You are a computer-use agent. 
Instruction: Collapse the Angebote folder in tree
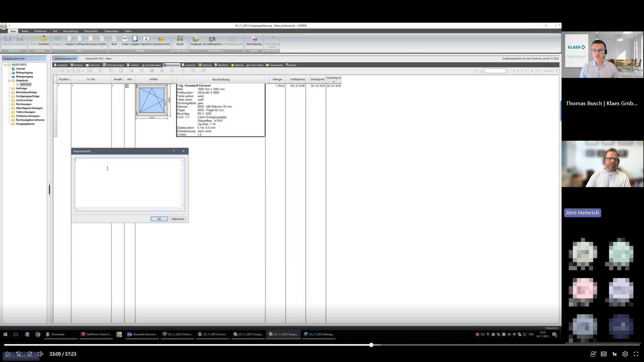pyautogui.click(x=9, y=80)
